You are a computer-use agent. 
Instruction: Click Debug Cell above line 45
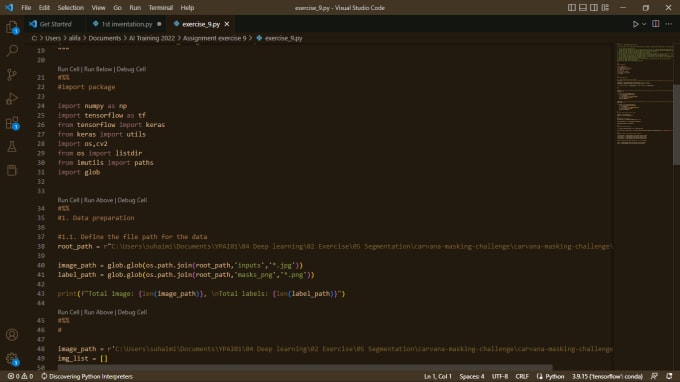pos(132,312)
